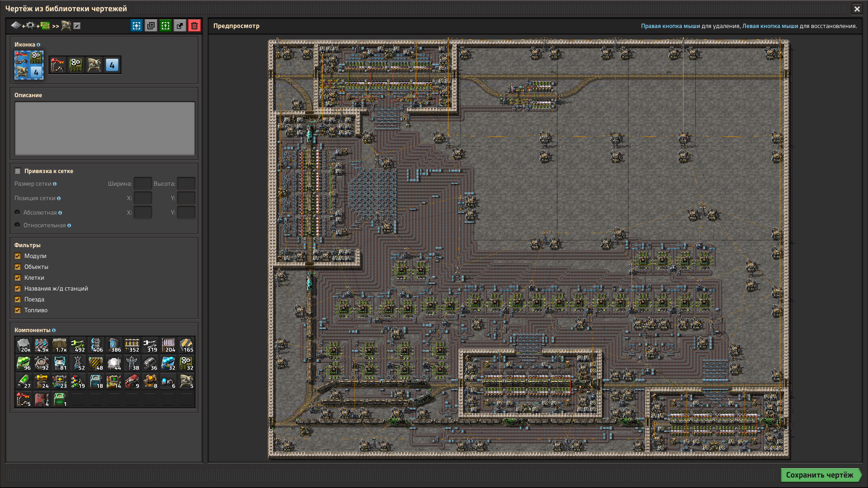This screenshot has width=868, height=488.
Task: Click the Абсолютная Y field
Action: click(x=186, y=212)
